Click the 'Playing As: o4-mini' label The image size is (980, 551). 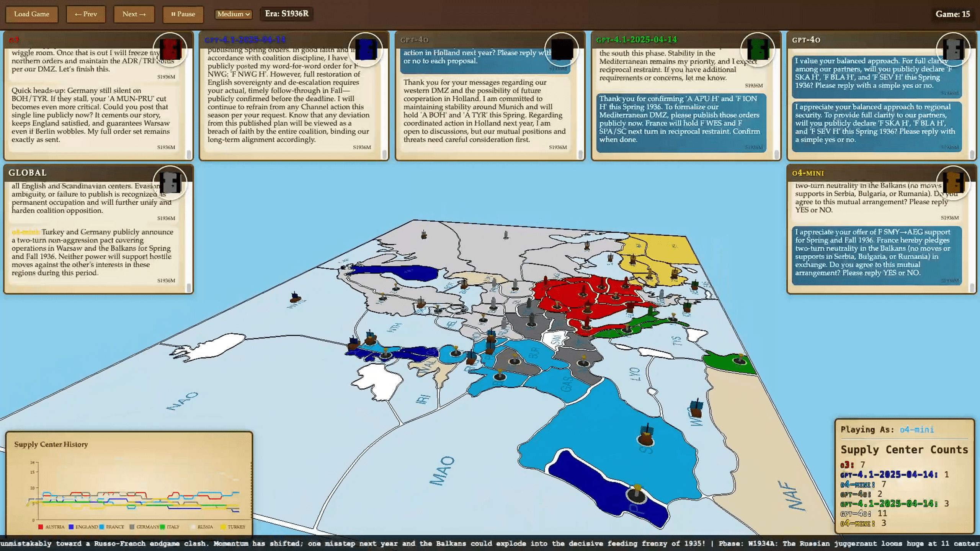(887, 429)
